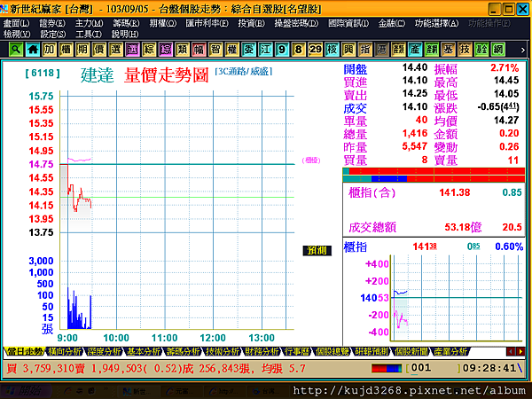Click the 預測 forecast button

coord(317,251)
